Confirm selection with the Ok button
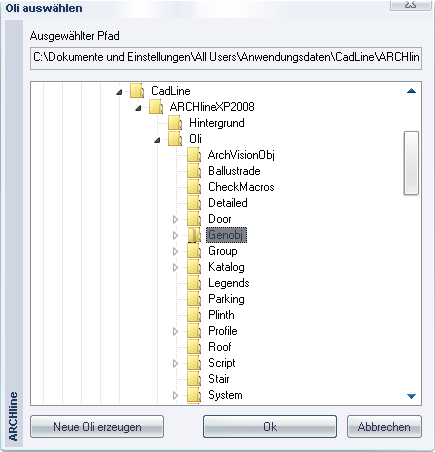The height and width of the screenshot is (452, 435). (270, 426)
